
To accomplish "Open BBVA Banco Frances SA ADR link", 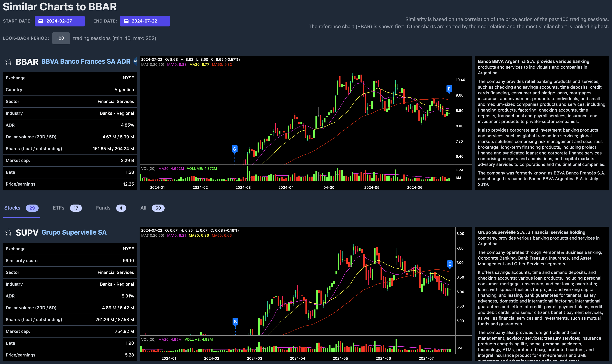I will pyautogui.click(x=86, y=61).
